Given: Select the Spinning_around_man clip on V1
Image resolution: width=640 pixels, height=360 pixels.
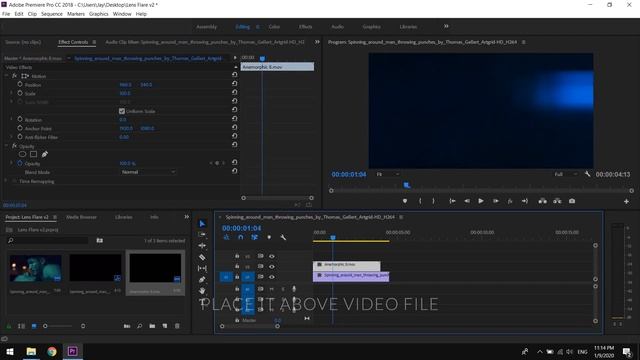Looking at the screenshot, I should point(351,276).
